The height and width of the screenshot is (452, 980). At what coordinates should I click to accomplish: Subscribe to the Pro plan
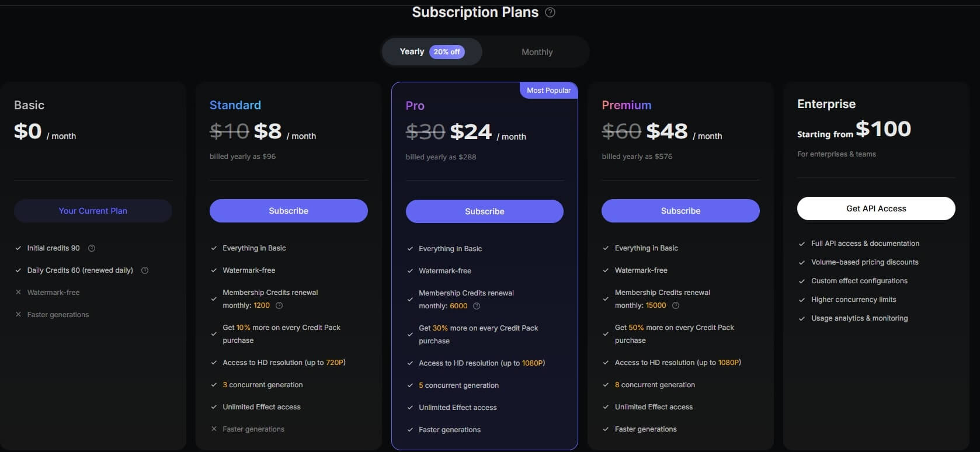[485, 211]
